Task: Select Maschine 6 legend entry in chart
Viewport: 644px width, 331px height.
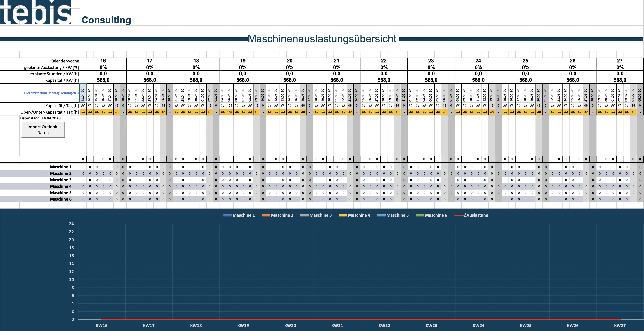Action: [431, 215]
